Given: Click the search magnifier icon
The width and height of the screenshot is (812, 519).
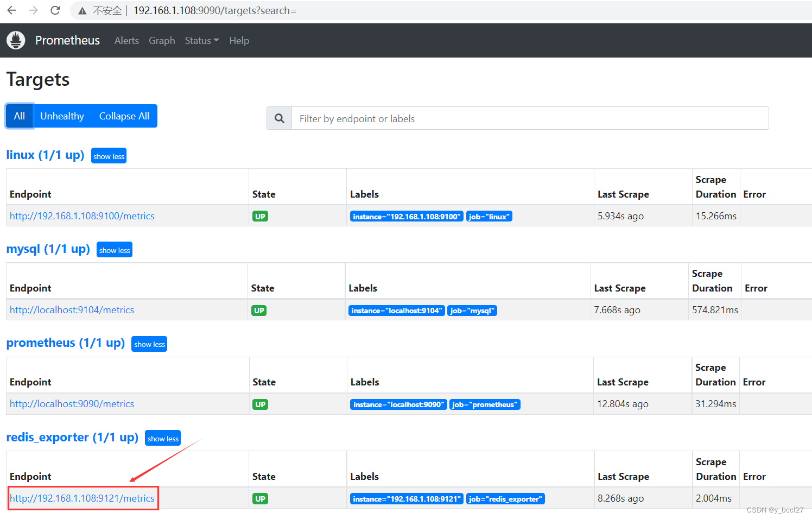Looking at the screenshot, I should pos(280,118).
